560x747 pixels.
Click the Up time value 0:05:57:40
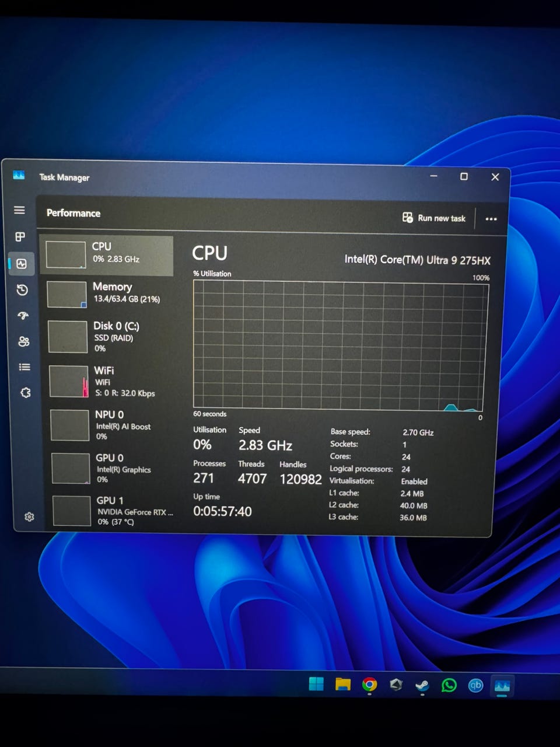click(222, 511)
